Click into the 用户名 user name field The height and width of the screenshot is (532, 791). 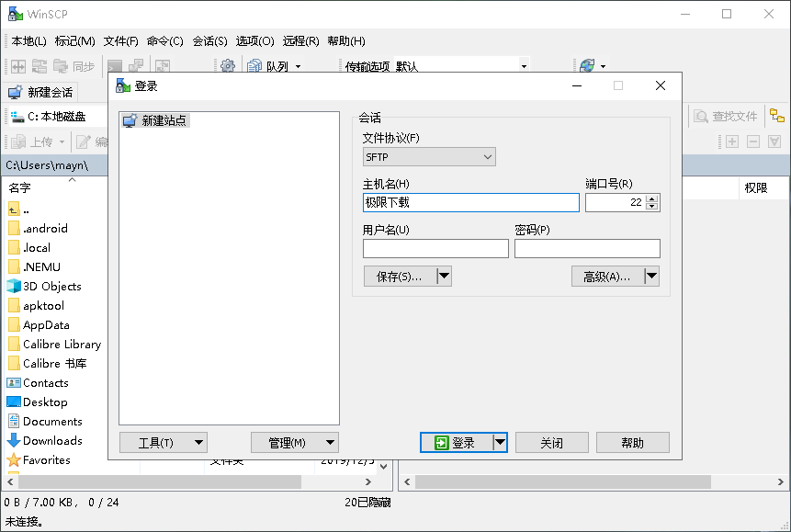[435, 249]
